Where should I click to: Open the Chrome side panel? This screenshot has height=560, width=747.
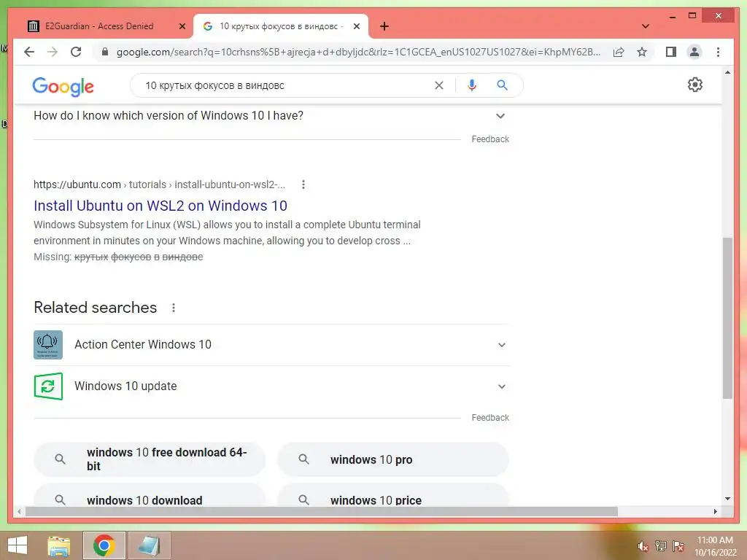pyautogui.click(x=671, y=52)
